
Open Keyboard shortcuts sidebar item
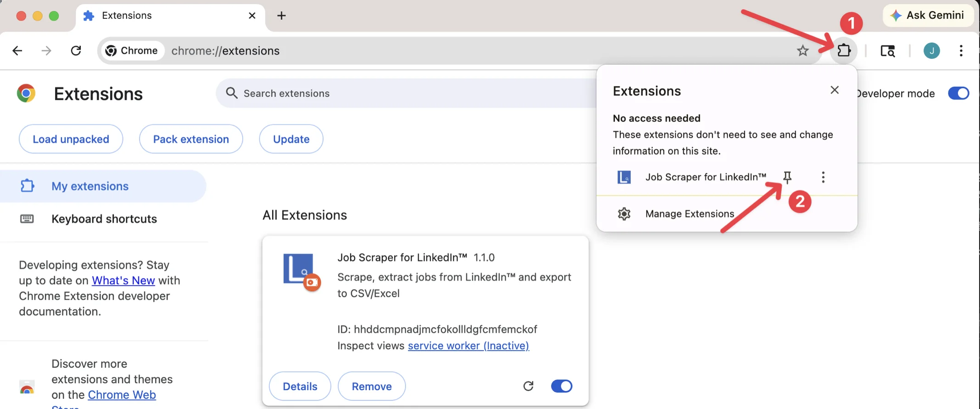[x=104, y=219]
